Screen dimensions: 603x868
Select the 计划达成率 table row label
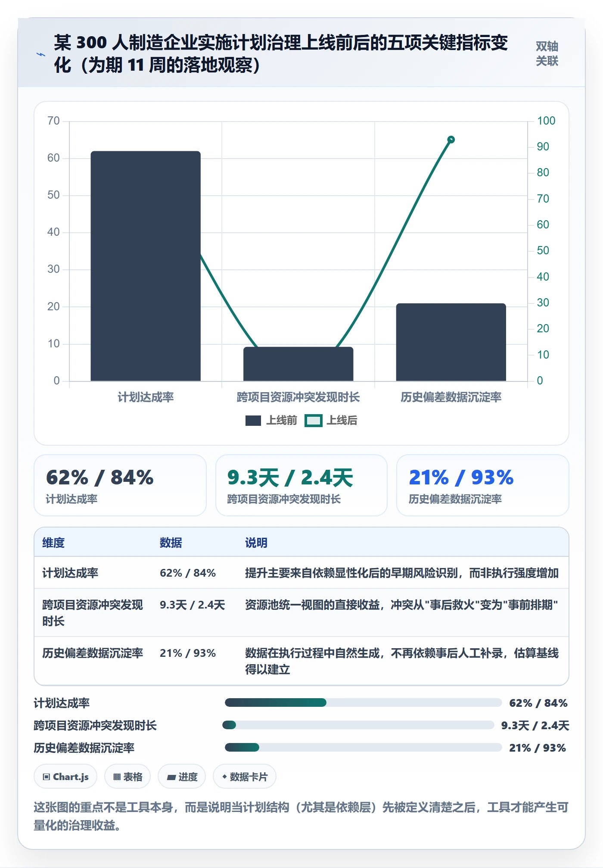coord(70,573)
